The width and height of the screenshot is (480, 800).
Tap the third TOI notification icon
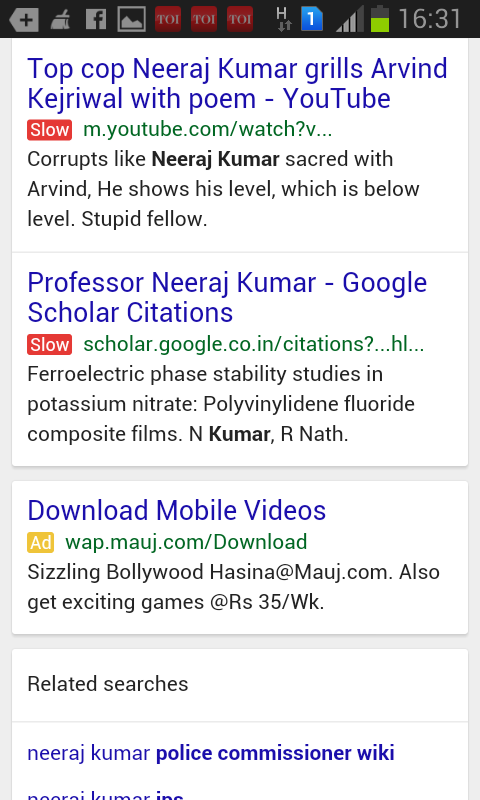point(240,19)
